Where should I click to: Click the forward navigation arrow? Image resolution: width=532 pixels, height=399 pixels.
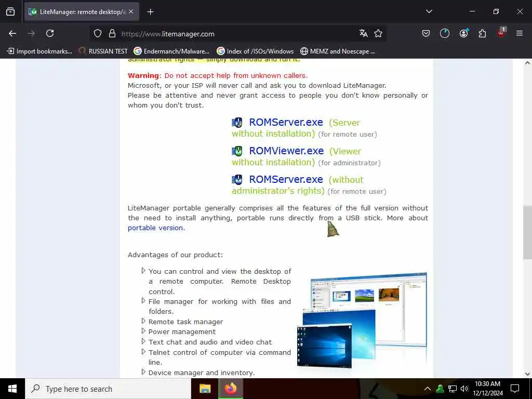(31, 33)
